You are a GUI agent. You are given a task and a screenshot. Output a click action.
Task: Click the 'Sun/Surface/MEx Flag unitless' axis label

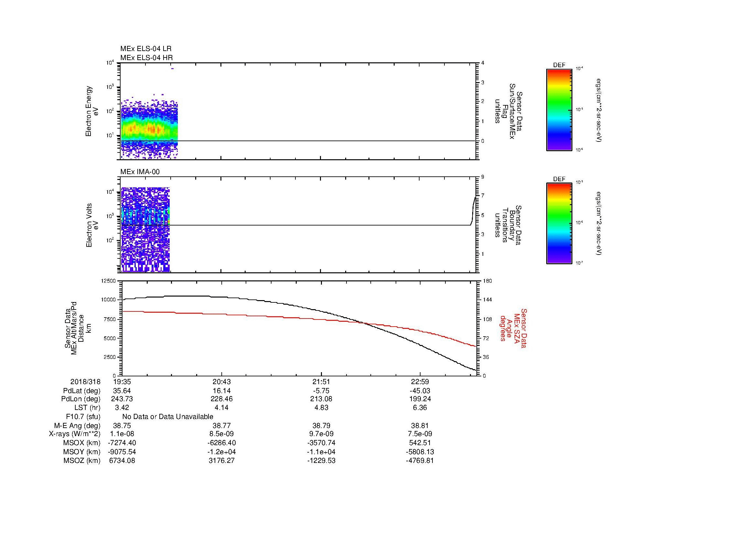(509, 111)
